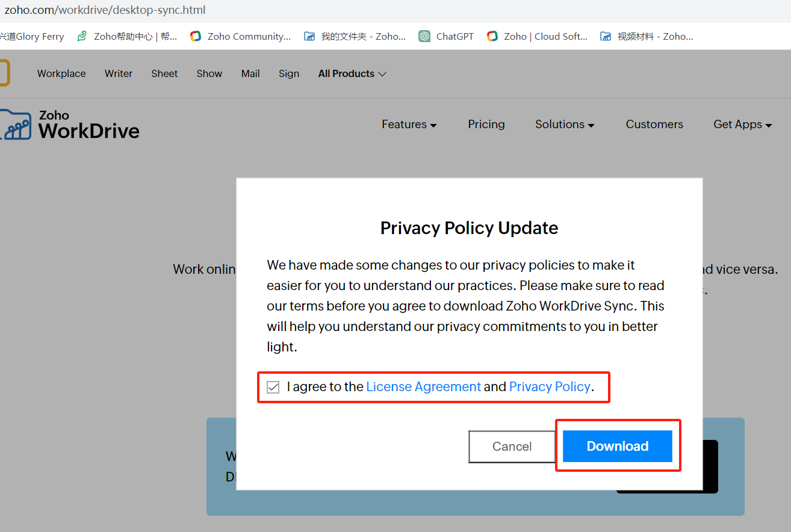
Task: Expand the All Products dropdown
Action: 352,73
